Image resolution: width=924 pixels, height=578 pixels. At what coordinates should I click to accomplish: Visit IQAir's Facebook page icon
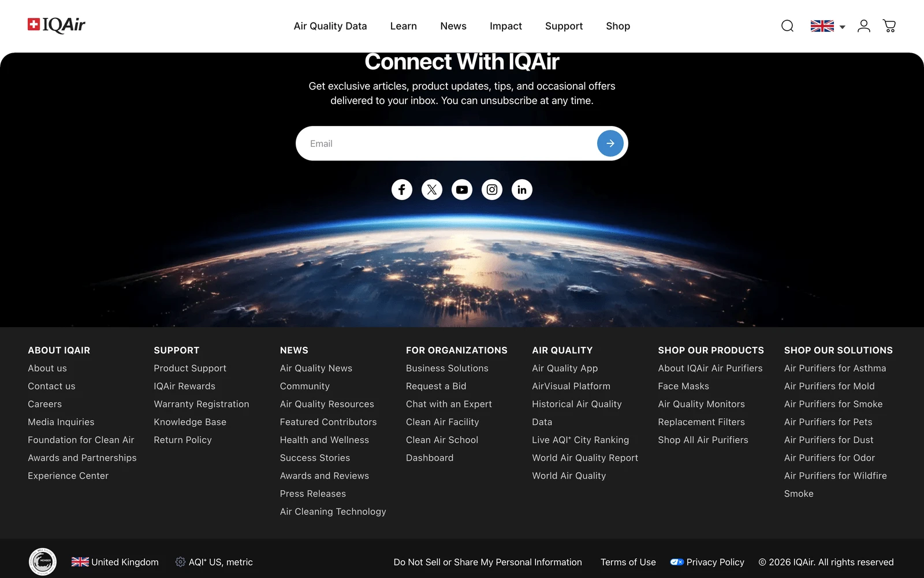(x=402, y=190)
